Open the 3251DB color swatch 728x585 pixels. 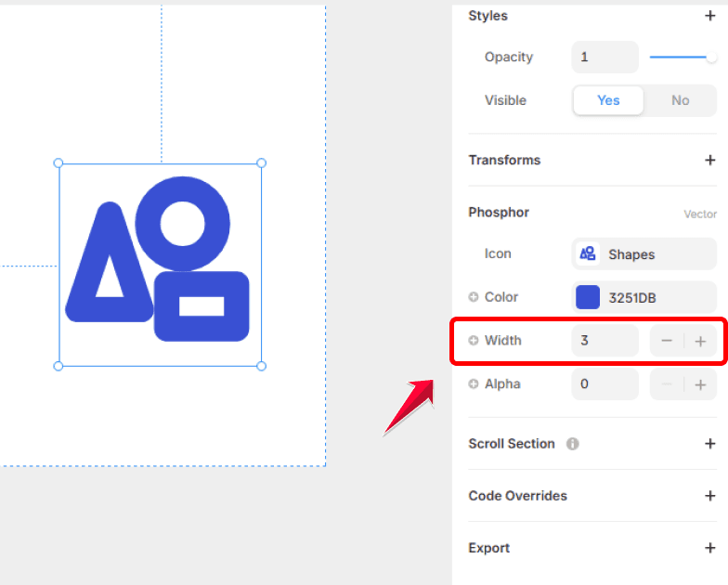coord(587,297)
